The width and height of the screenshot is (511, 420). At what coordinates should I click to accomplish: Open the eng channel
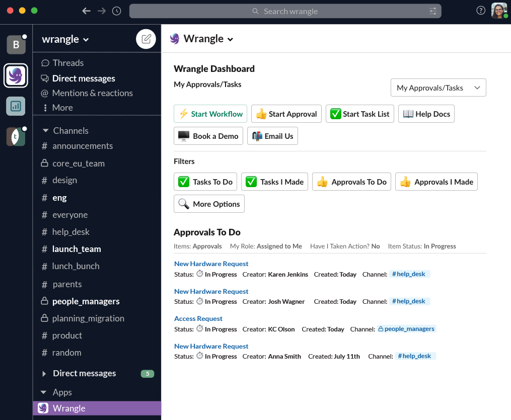59,198
